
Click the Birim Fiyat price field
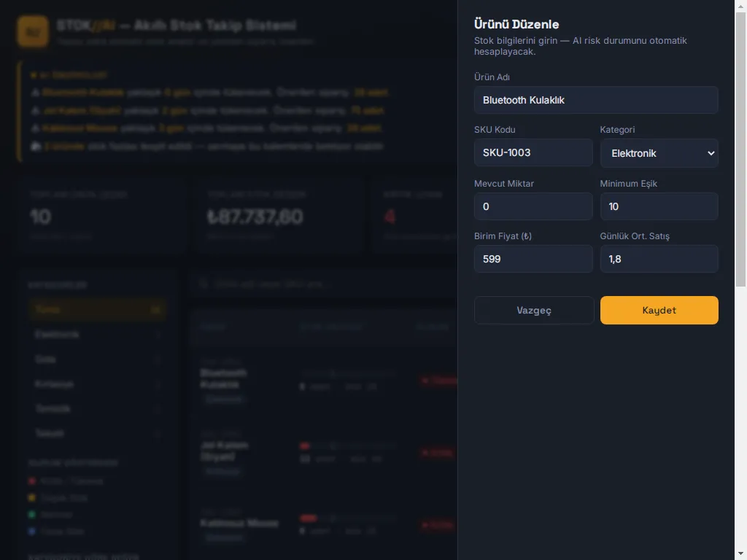(x=533, y=259)
